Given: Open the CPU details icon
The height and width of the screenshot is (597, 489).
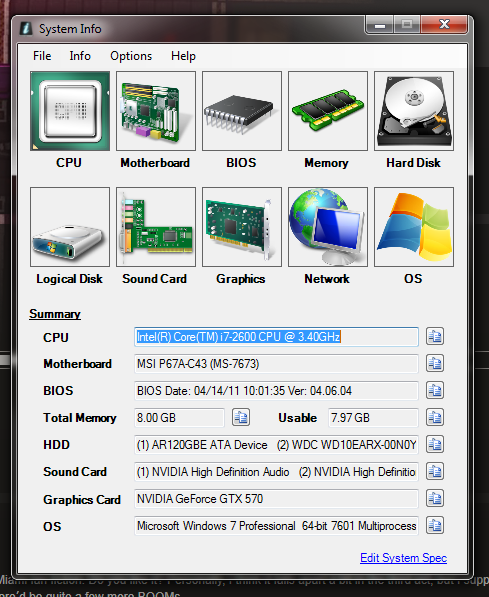Looking at the screenshot, I should tap(70, 111).
